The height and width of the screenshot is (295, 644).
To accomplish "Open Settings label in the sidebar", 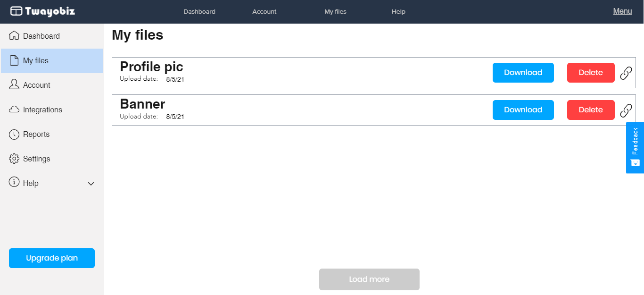I will [37, 159].
